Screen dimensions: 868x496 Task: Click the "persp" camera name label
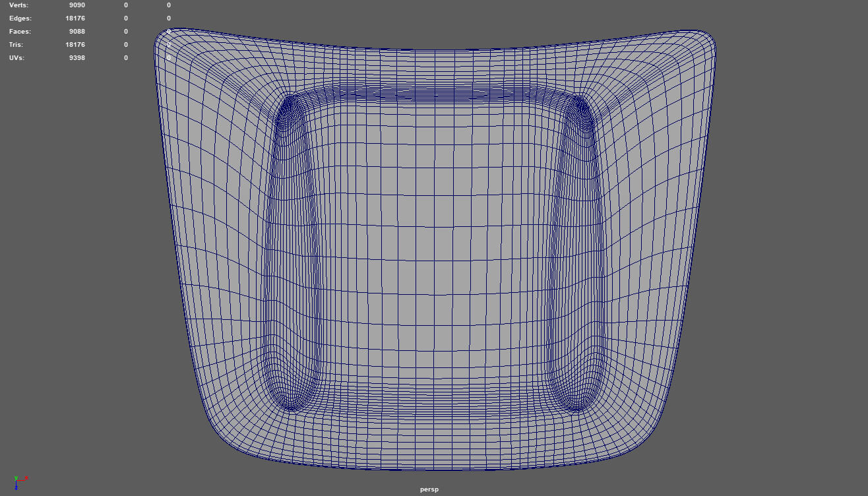coord(429,489)
